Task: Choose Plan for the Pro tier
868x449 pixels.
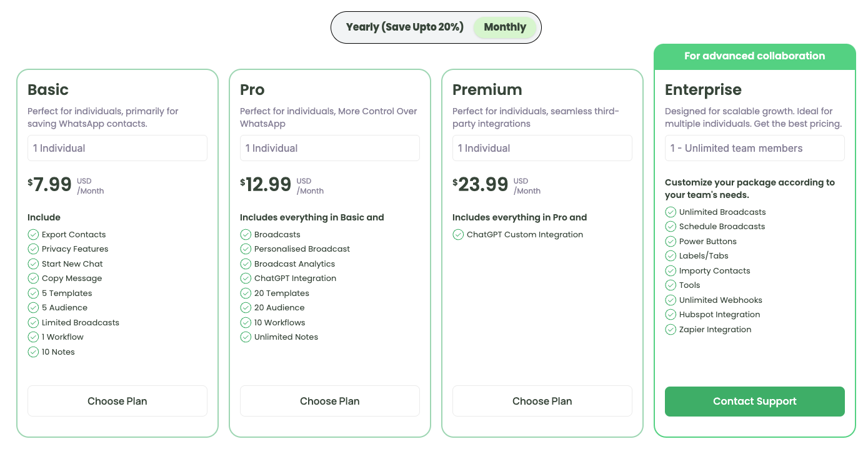Action: (x=329, y=401)
